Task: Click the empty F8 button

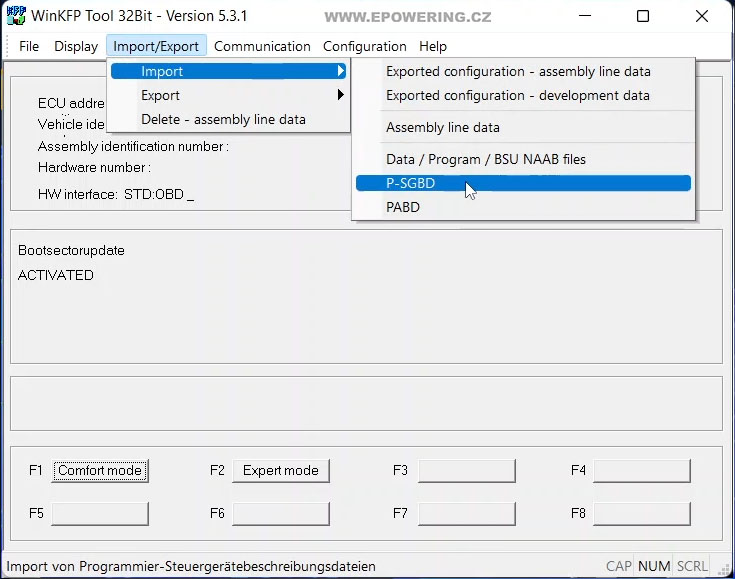Action: click(x=642, y=513)
